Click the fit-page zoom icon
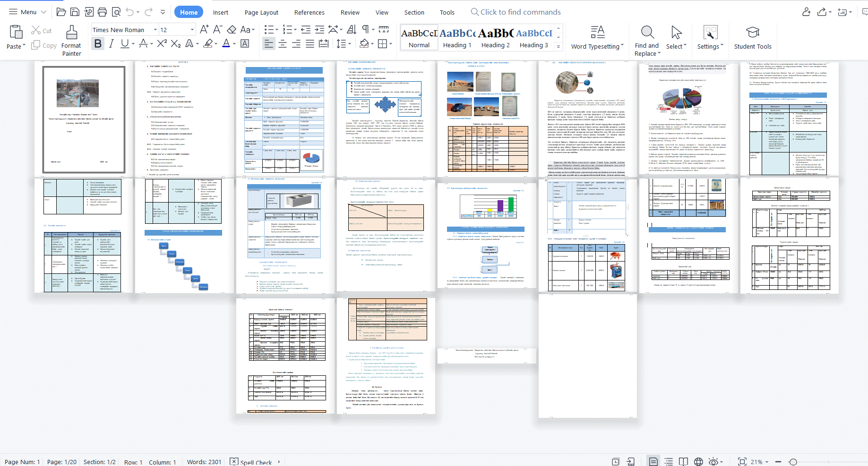Viewport: 868px width, 466px height. point(742,461)
